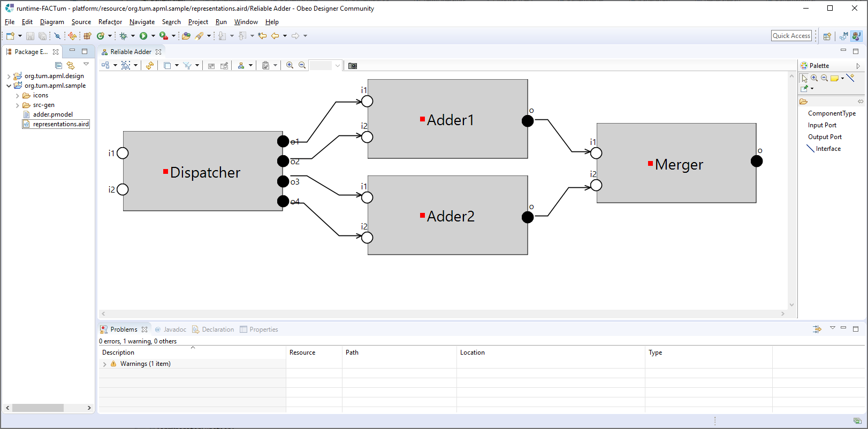Click the paste format clipboard icon
The image size is (868, 429).
pyautogui.click(x=266, y=65)
